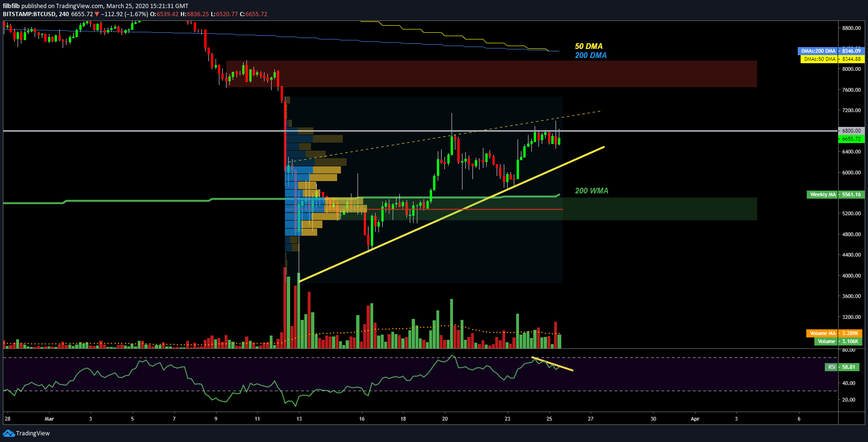
Task: Click the RSI 20.00 scale value
Action: 849,400
